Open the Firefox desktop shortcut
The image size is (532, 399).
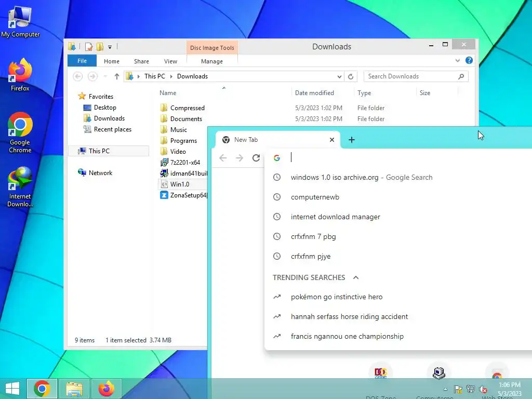click(x=20, y=75)
